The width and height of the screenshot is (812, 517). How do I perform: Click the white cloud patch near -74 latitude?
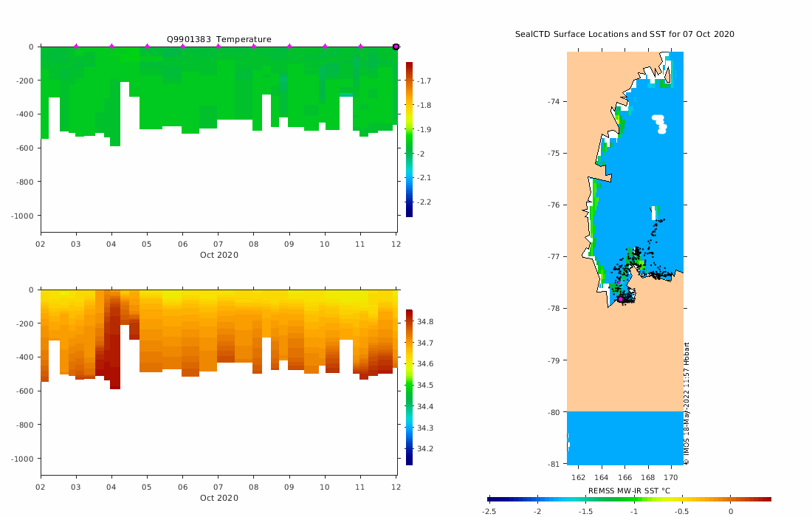pyautogui.click(x=660, y=124)
